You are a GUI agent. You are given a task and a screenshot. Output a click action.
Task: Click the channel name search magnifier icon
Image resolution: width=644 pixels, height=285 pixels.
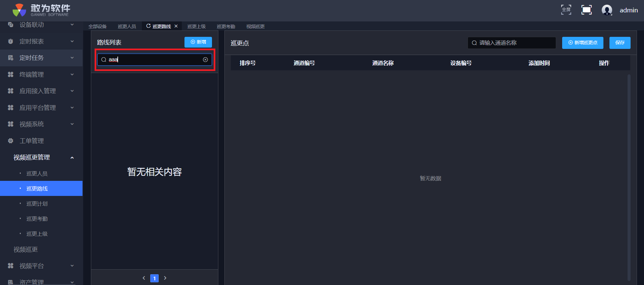click(x=474, y=43)
